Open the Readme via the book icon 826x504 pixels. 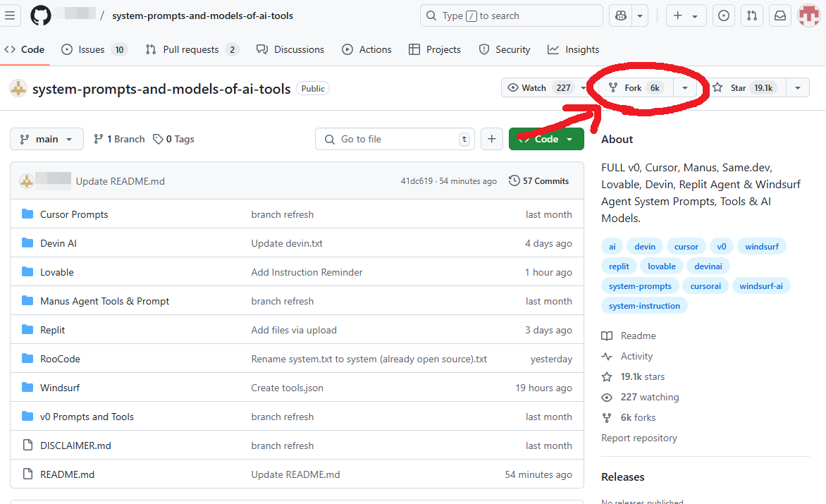click(607, 336)
